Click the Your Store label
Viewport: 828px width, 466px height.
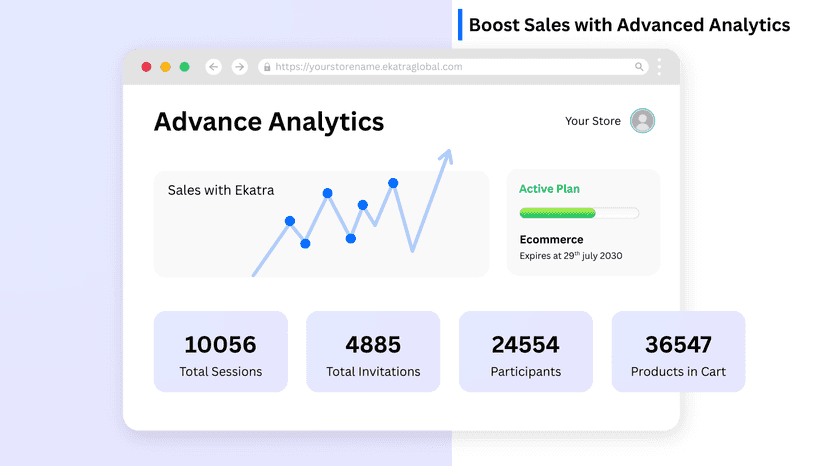pos(592,121)
